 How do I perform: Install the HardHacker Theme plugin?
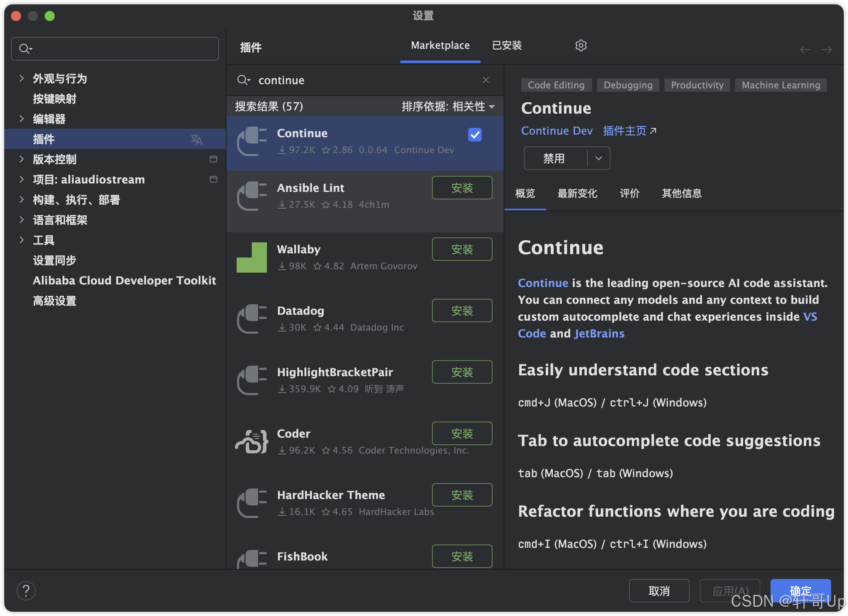point(462,495)
